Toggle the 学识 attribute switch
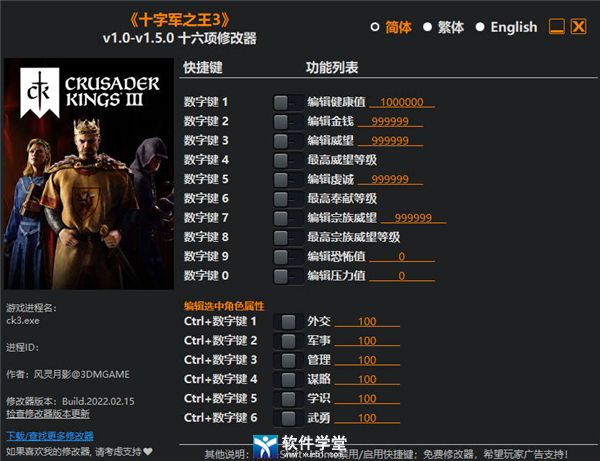 288,399
